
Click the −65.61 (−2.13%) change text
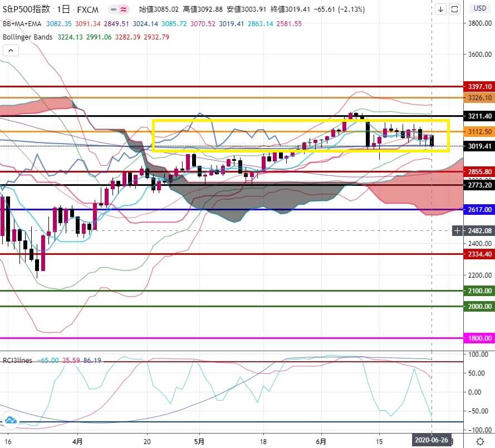(x=339, y=9)
